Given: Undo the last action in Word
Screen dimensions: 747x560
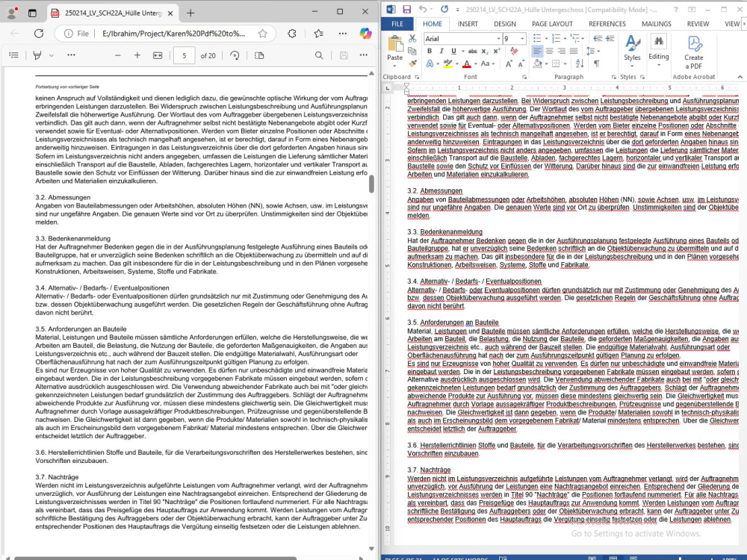Looking at the screenshot, I should (423, 9).
